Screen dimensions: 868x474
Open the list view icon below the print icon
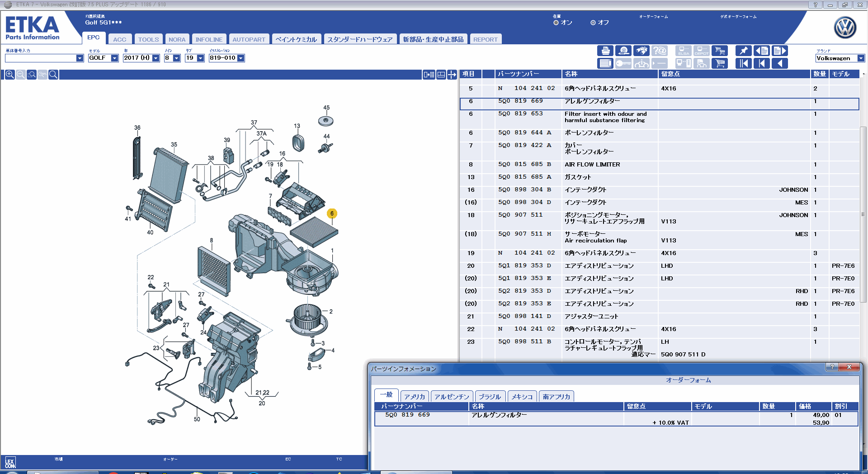pyautogui.click(x=605, y=63)
